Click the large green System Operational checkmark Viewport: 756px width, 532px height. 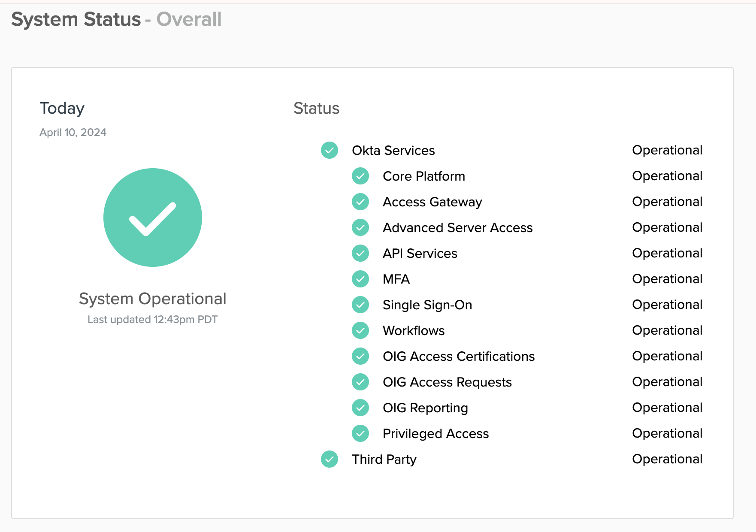point(153,218)
